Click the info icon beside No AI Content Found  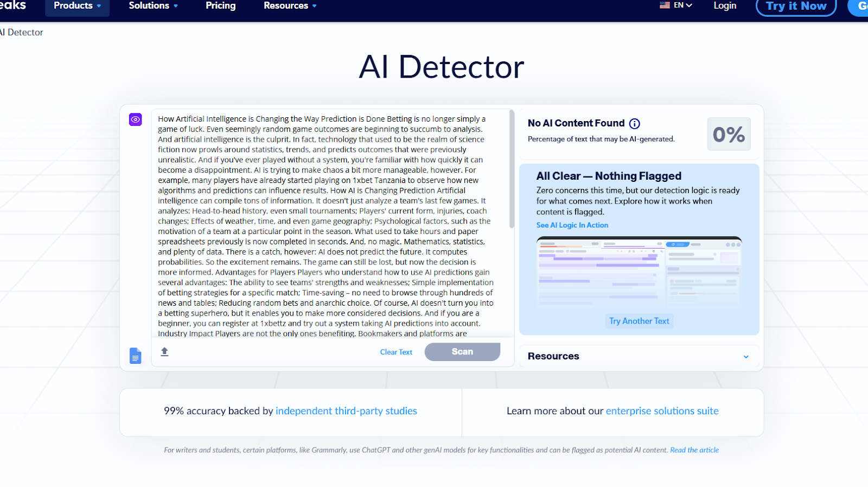[634, 124]
